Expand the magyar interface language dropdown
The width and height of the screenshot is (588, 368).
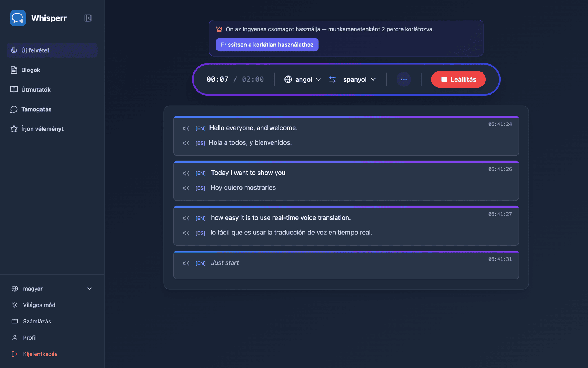[x=52, y=289]
